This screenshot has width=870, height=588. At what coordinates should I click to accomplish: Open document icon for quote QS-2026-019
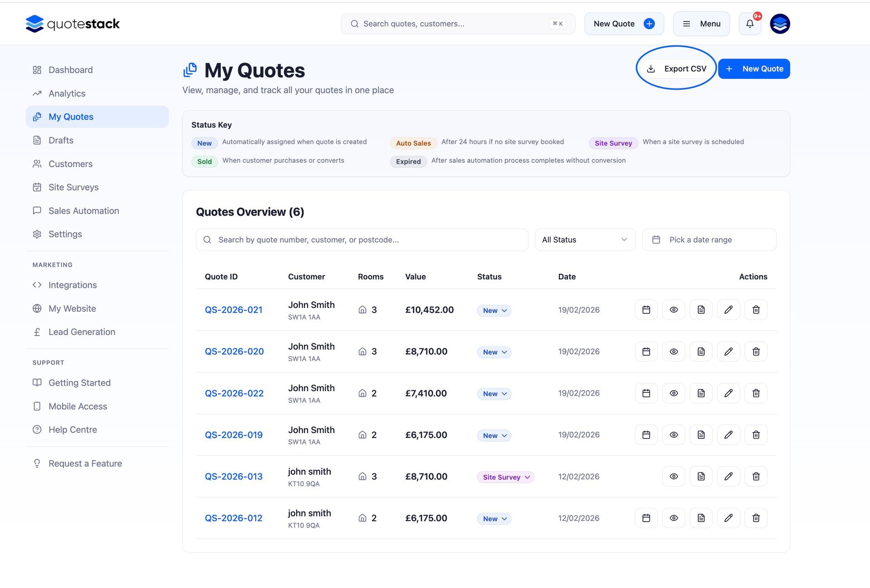pos(701,435)
